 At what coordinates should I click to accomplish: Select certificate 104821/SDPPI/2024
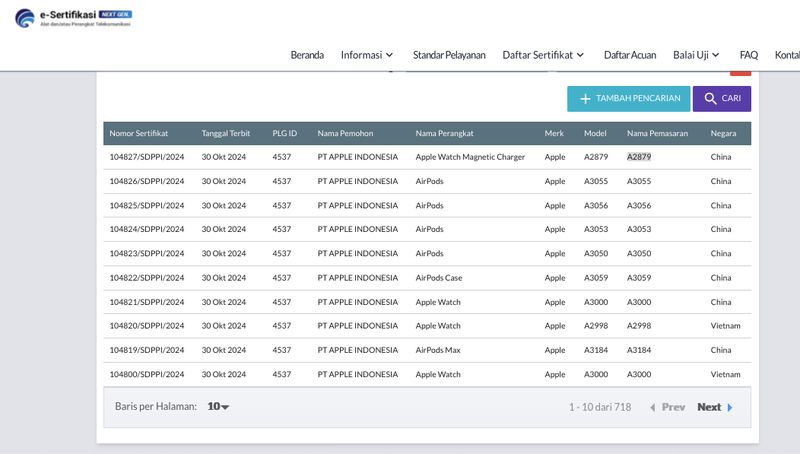click(x=147, y=302)
